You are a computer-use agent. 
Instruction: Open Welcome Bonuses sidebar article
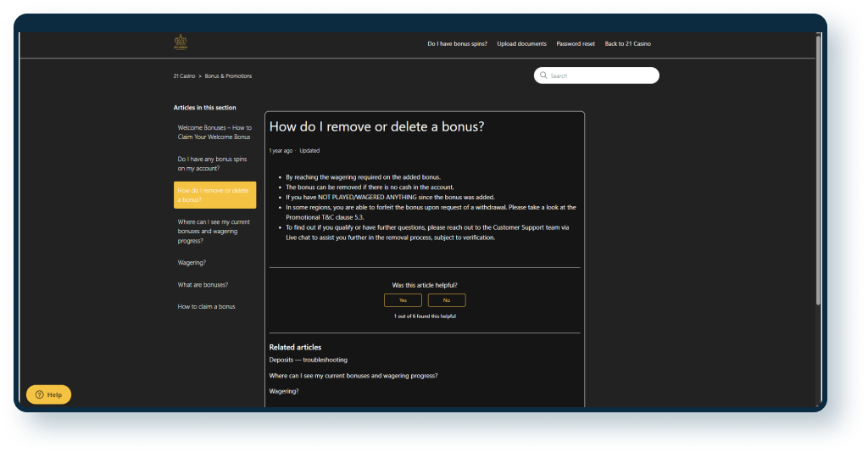click(214, 132)
